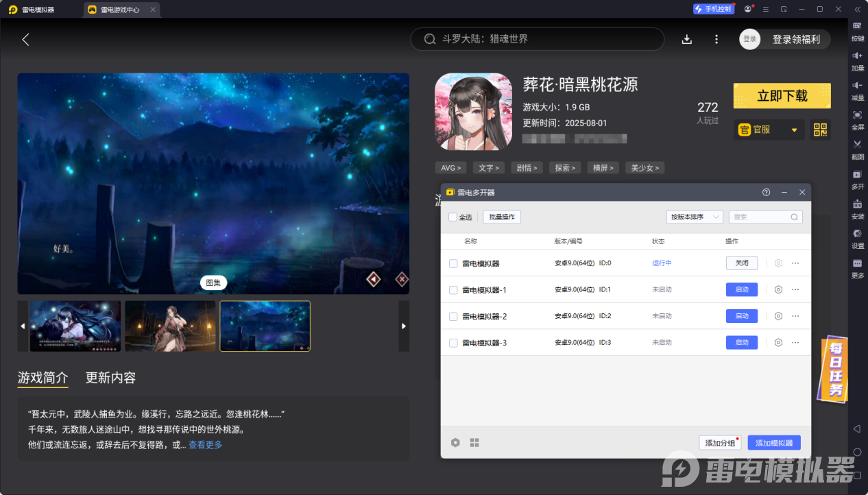Click the QR code icon below 立即下载
The width and height of the screenshot is (868, 495).
[820, 130]
